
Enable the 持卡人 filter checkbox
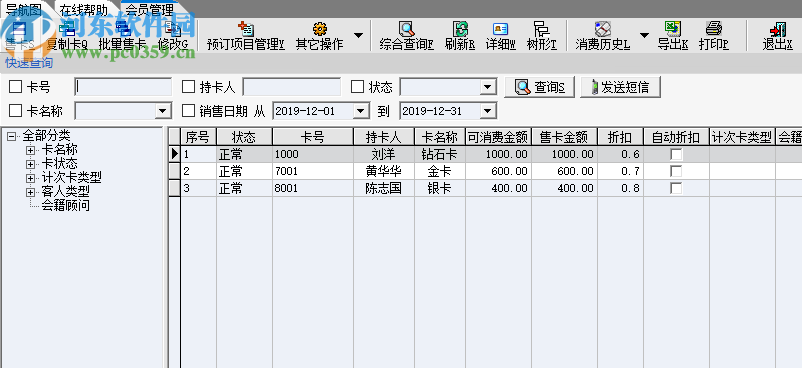tap(189, 87)
